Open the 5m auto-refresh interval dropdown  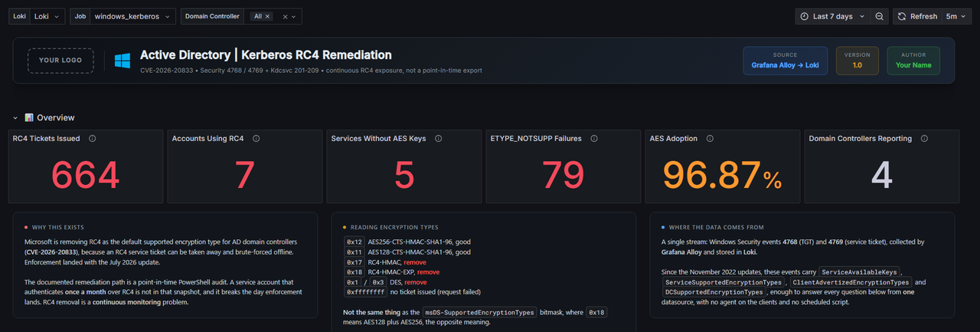click(x=957, y=16)
